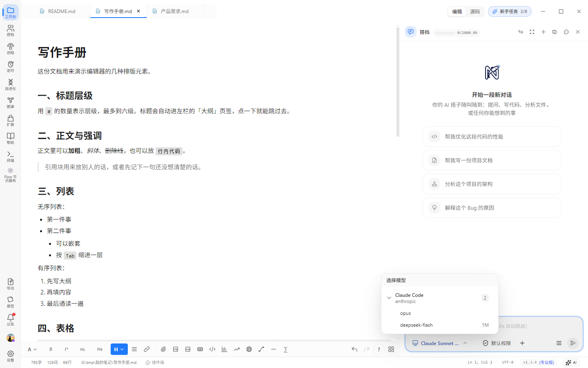The height and width of the screenshot is (368, 588).
Task: Toggle HL highlight formatting
Action: [83, 349]
